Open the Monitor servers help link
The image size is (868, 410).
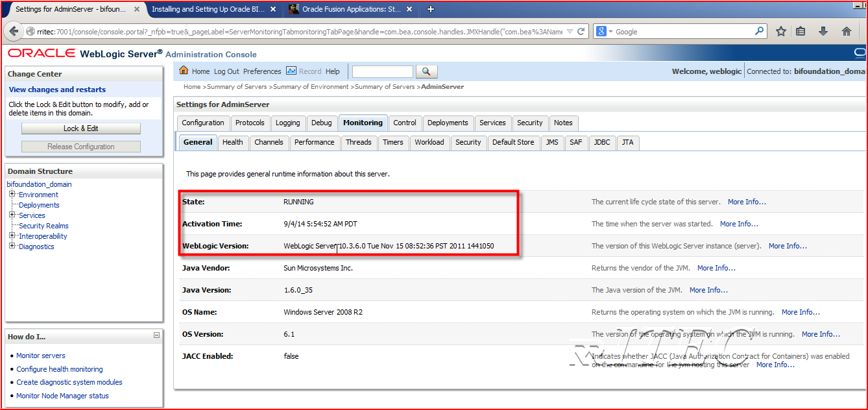pos(41,356)
